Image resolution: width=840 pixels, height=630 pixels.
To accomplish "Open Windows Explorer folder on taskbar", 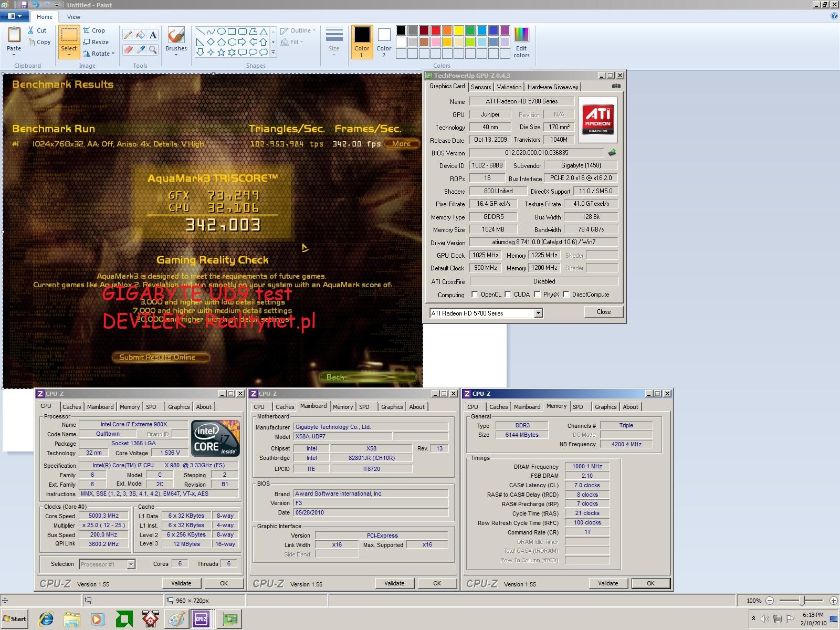I will click(72, 619).
